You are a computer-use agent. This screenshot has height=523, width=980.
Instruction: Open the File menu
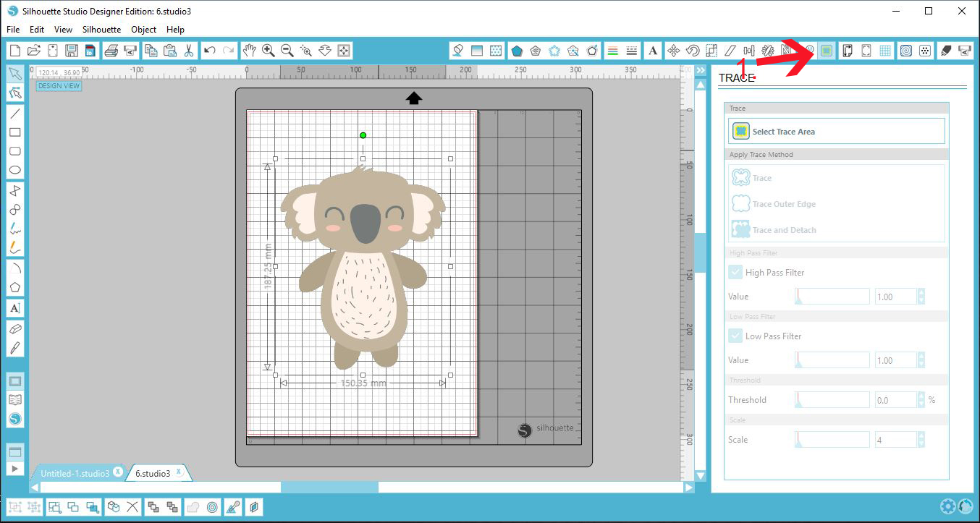(13, 30)
